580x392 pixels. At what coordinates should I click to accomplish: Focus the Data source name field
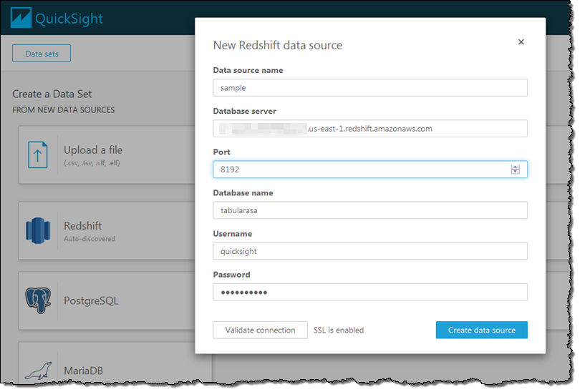tap(370, 88)
